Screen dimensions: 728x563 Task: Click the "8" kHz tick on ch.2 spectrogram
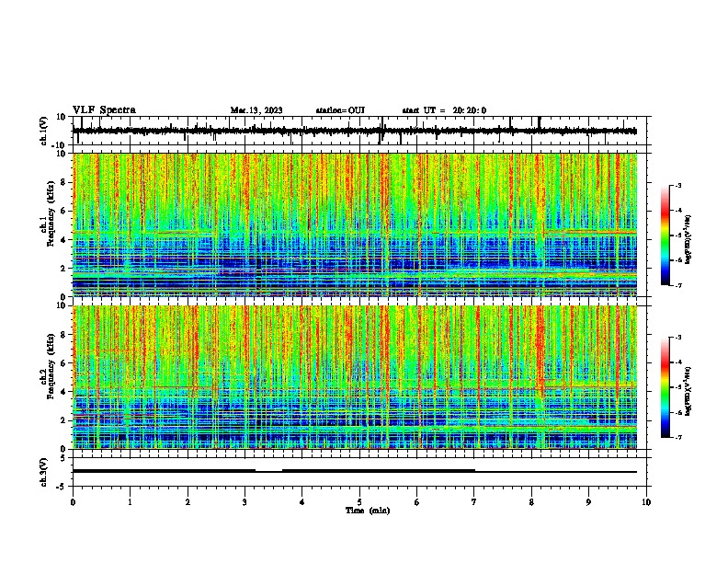63,335
